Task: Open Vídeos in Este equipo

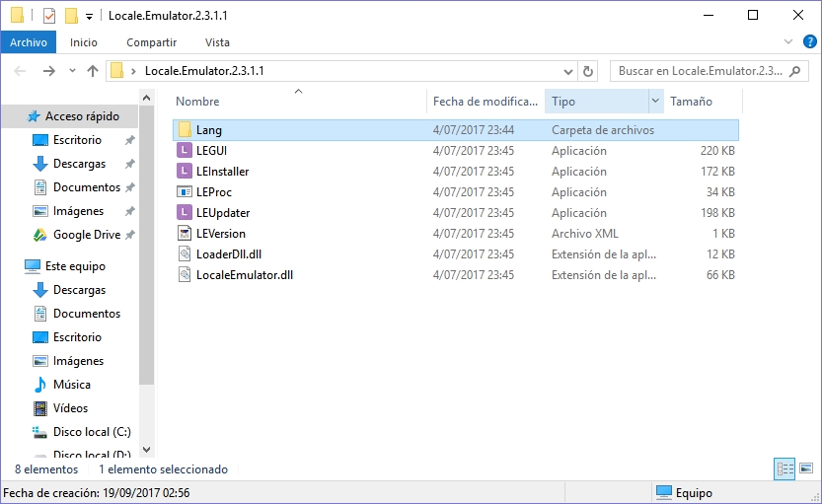Action: [70, 408]
